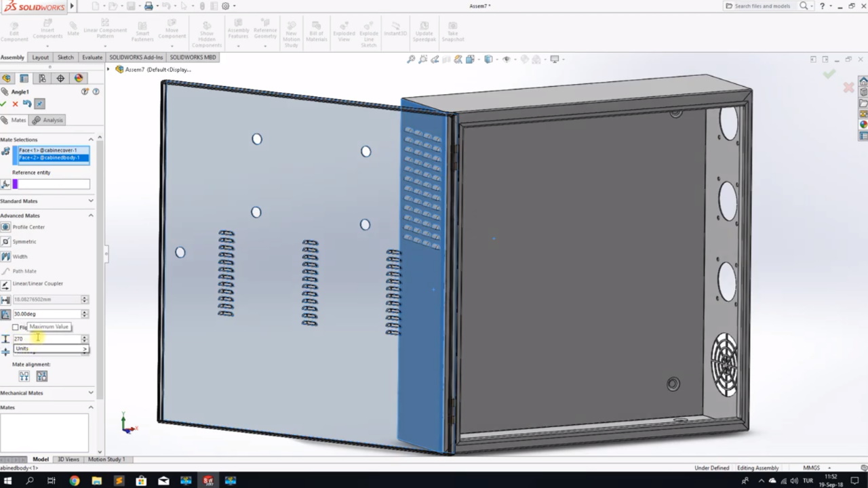Image resolution: width=868 pixels, height=488 pixels.
Task: Pick the Linear/Linear Coupler mate
Action: click(x=5, y=284)
